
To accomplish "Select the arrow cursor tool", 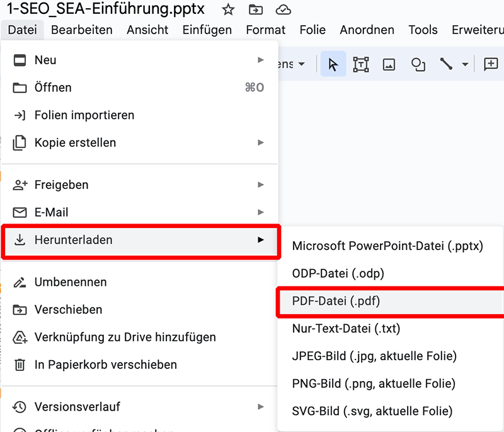I will pos(333,64).
